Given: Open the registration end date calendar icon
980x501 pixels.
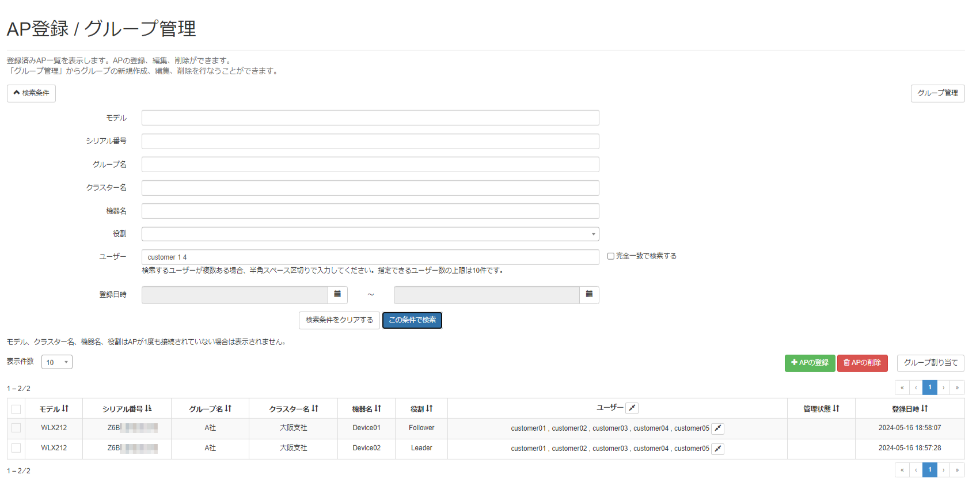Looking at the screenshot, I should (589, 295).
